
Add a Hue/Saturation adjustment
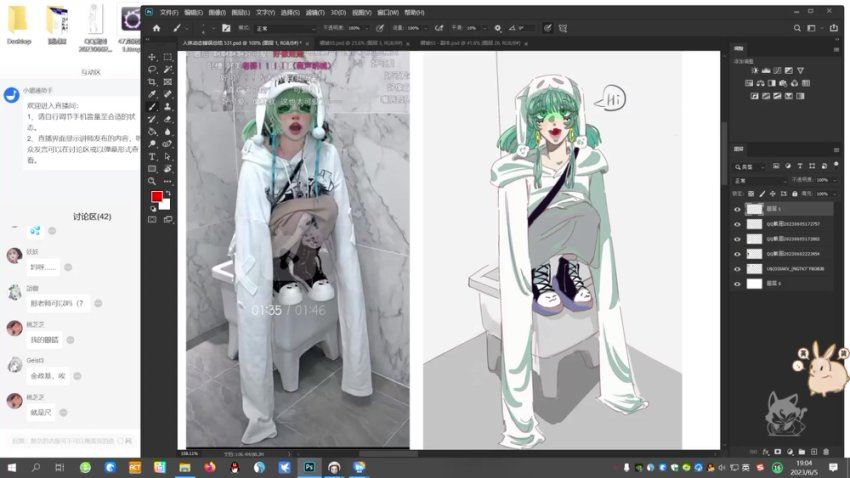pyautogui.click(x=749, y=83)
